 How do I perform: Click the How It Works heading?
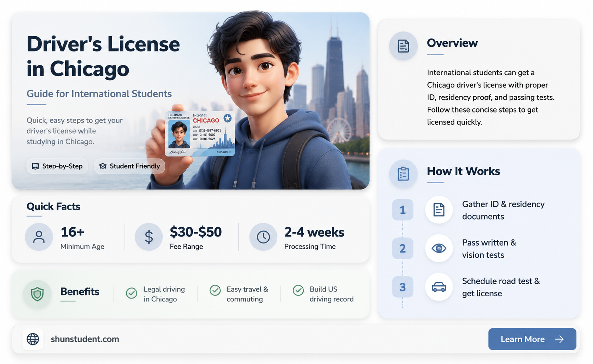point(463,171)
